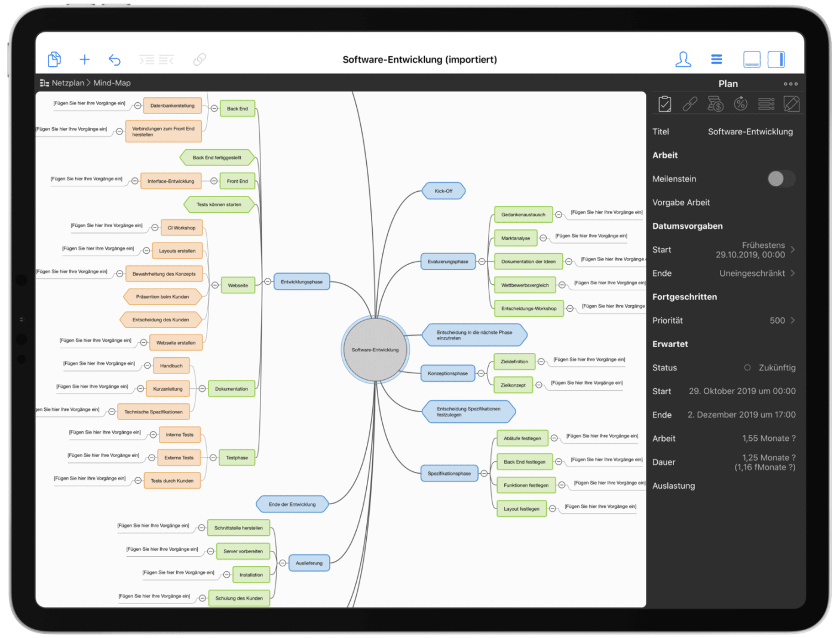Select Entscheidung Spezifikationen festzulegen node
840x638 pixels.
469,412
